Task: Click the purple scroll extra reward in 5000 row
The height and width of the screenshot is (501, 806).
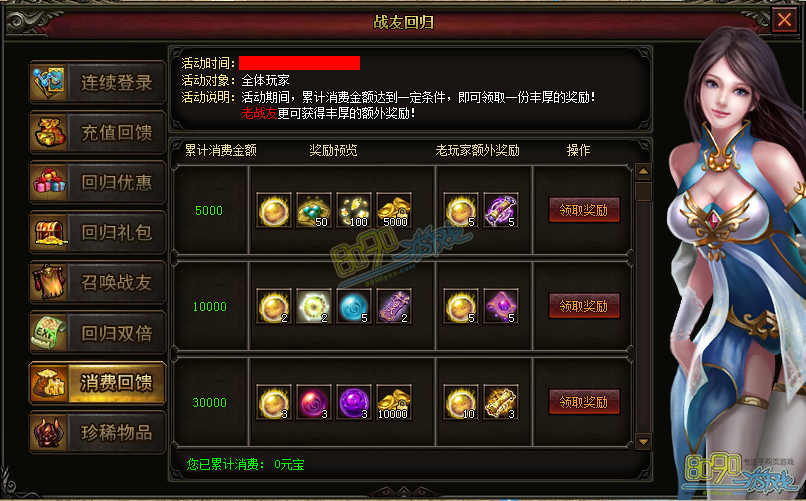Action: [x=501, y=210]
